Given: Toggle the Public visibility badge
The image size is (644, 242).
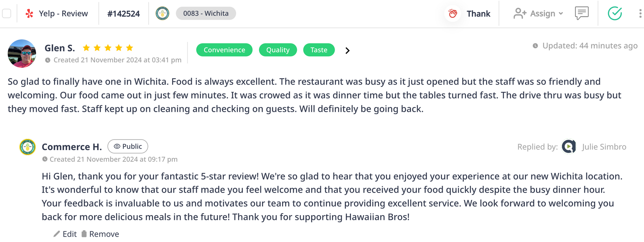Looking at the screenshot, I should click(128, 146).
